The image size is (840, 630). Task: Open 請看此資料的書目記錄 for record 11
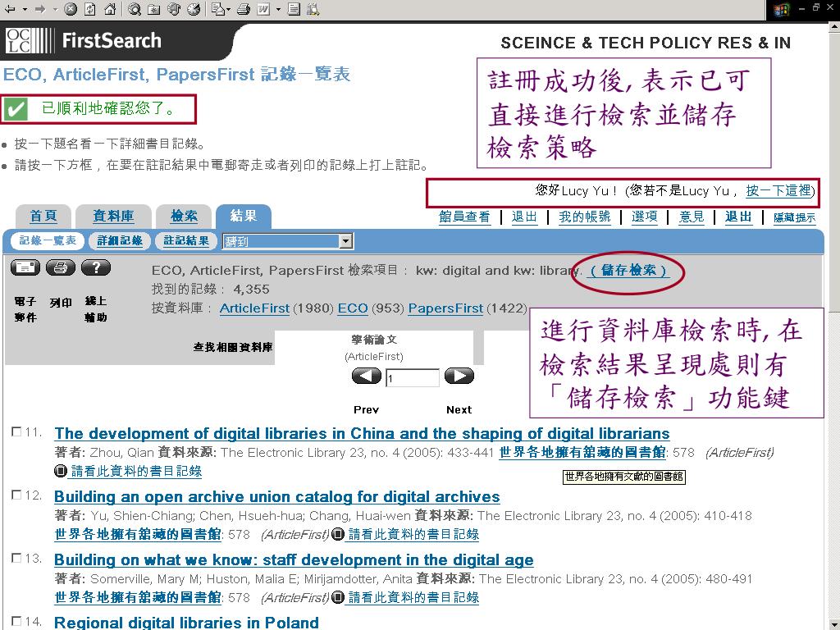[136, 471]
